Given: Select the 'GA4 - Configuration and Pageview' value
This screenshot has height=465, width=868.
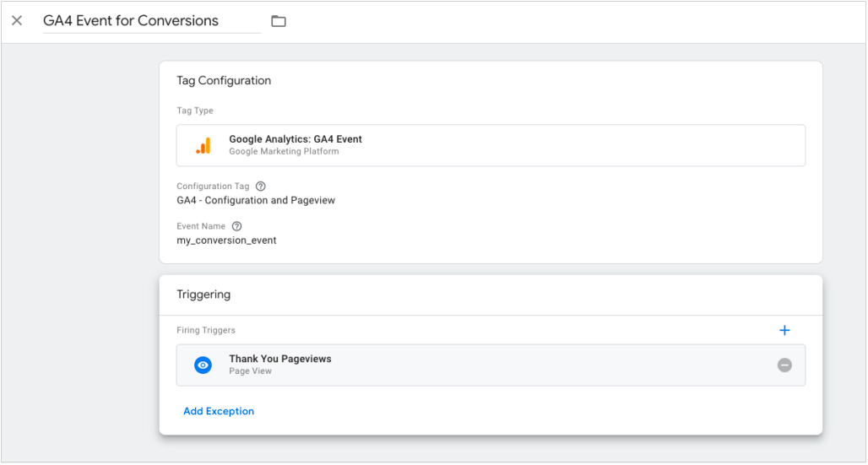Looking at the screenshot, I should pyautogui.click(x=256, y=200).
